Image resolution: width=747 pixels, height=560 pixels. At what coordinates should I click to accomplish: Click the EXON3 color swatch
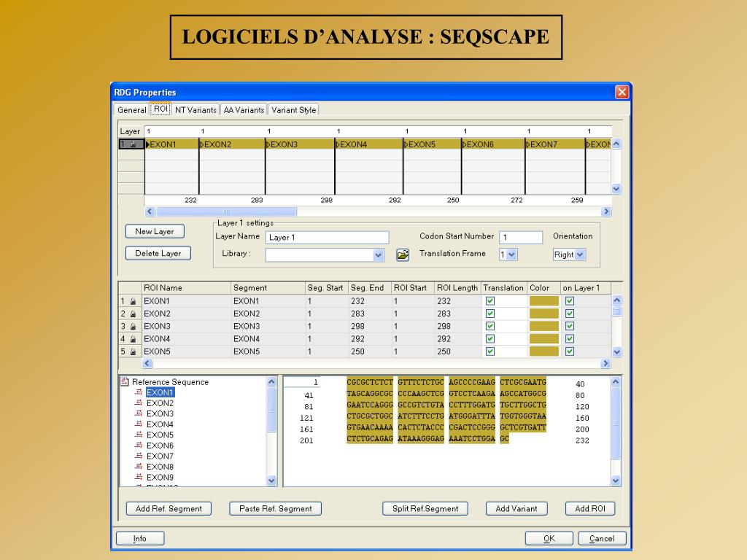pyautogui.click(x=544, y=326)
